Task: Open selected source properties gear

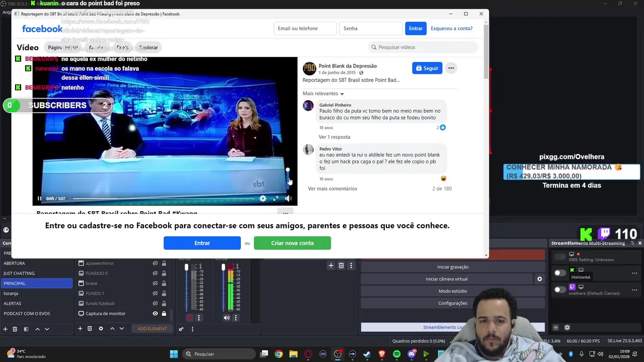Action: pyautogui.click(x=101, y=329)
